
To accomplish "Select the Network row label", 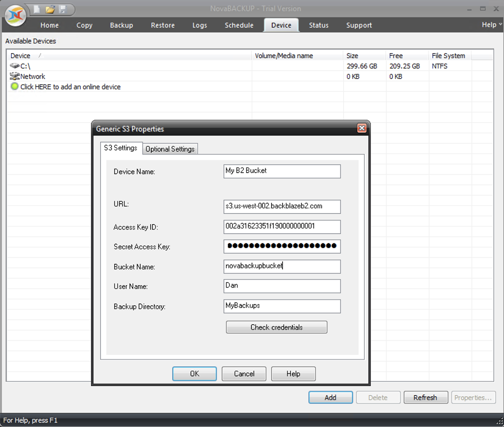I will click(x=33, y=77).
